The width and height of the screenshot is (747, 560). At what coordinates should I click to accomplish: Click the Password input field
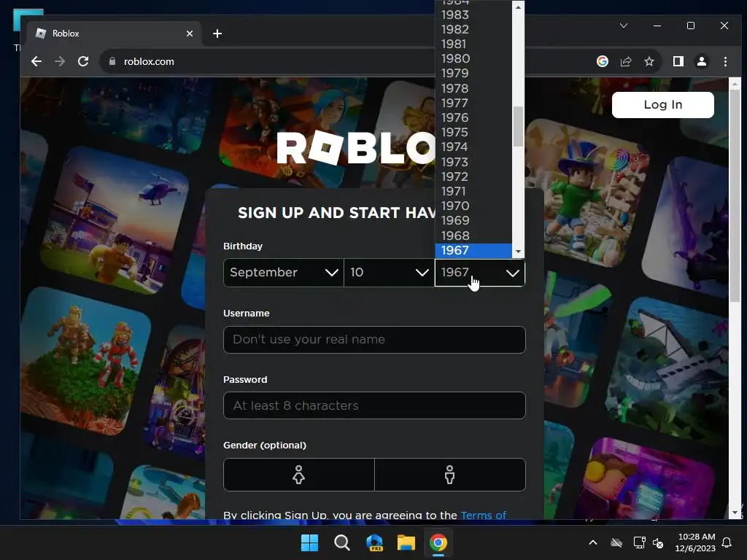pos(374,405)
